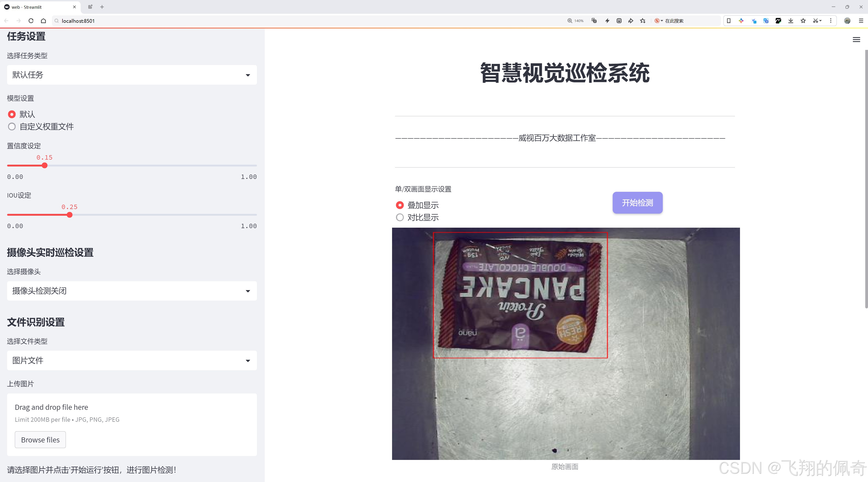Add page to favorites with star-plus icon
Image resolution: width=868 pixels, height=482 pixels.
[x=643, y=21]
